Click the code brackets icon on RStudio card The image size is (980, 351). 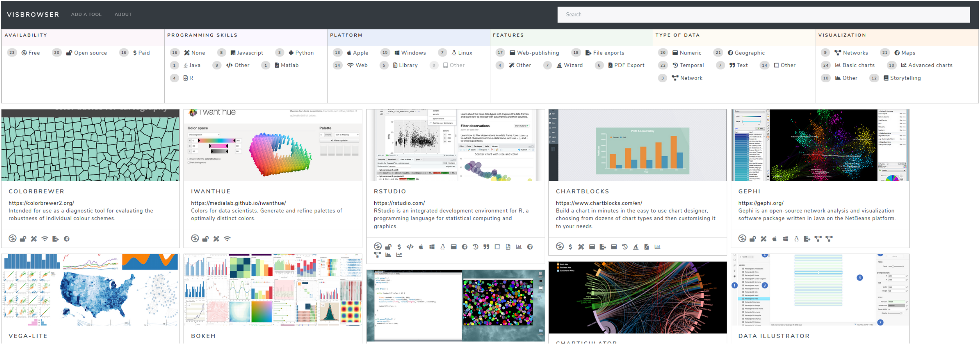click(410, 247)
